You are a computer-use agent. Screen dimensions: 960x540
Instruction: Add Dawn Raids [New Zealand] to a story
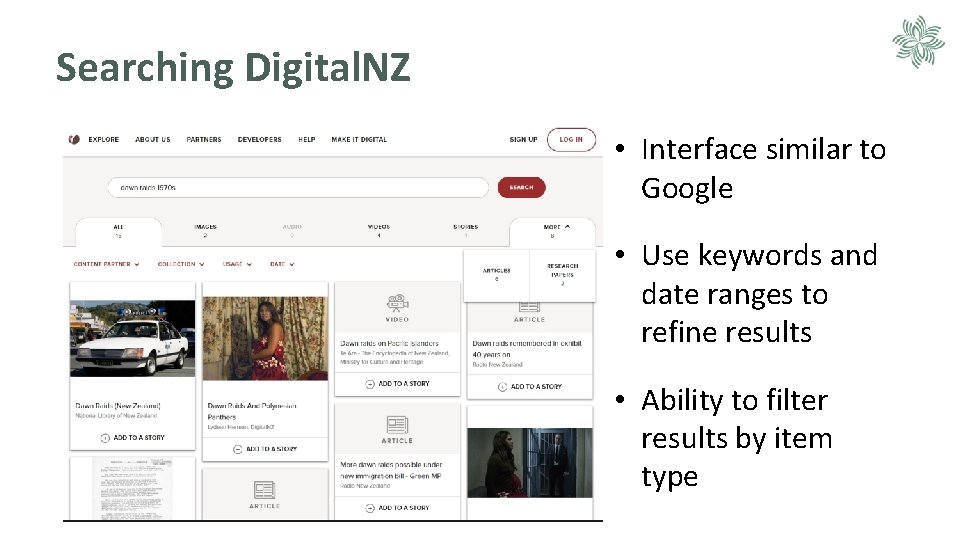[x=132, y=438]
